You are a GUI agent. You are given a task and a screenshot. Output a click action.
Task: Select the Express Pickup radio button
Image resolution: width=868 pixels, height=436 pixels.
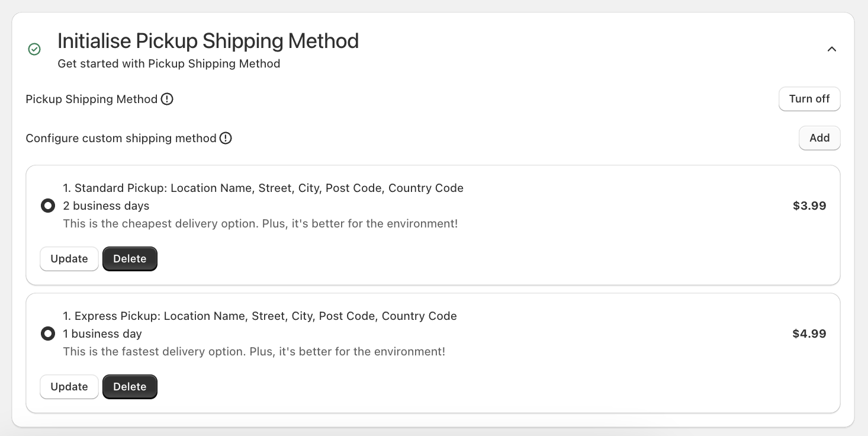tap(48, 334)
